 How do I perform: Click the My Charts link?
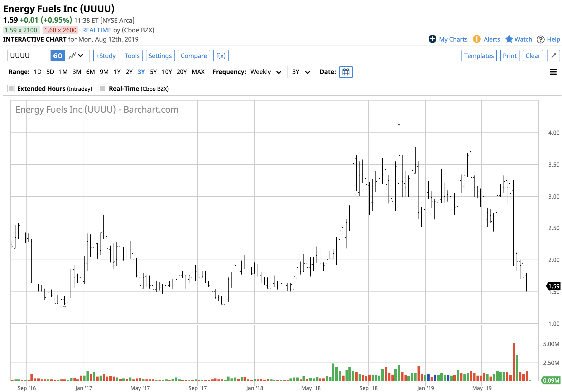(x=453, y=39)
